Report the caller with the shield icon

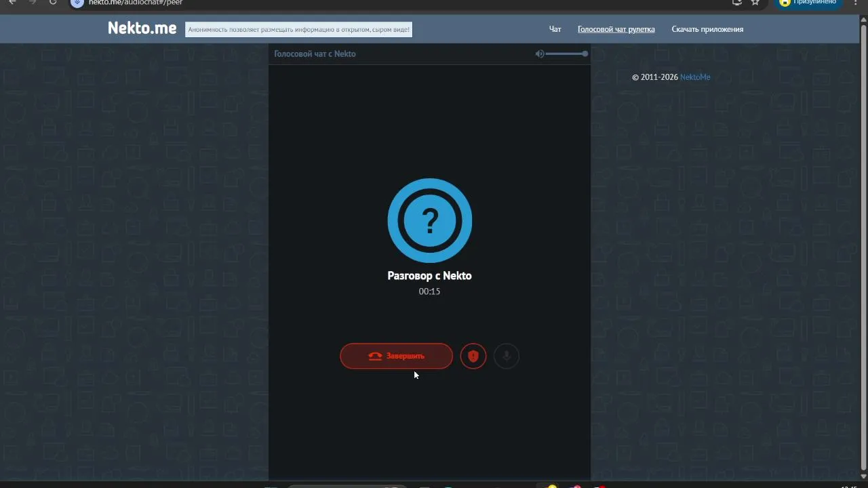(x=473, y=356)
